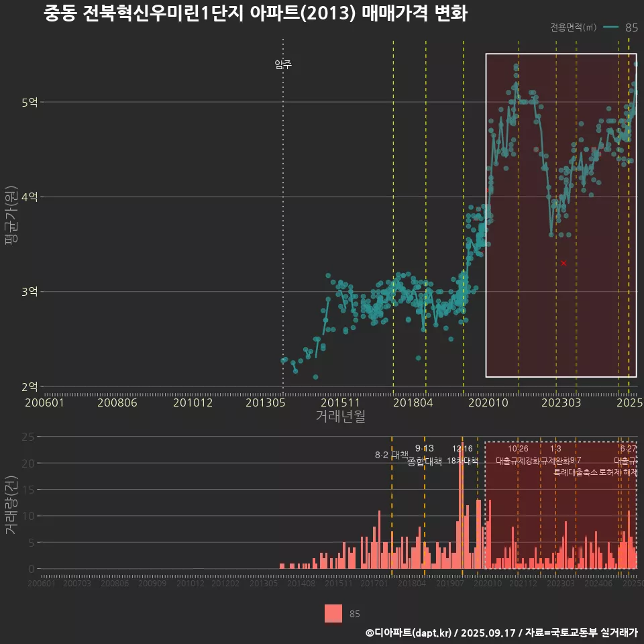
Task: Click the 201012 label on the price chart axis
Action: pos(193,402)
